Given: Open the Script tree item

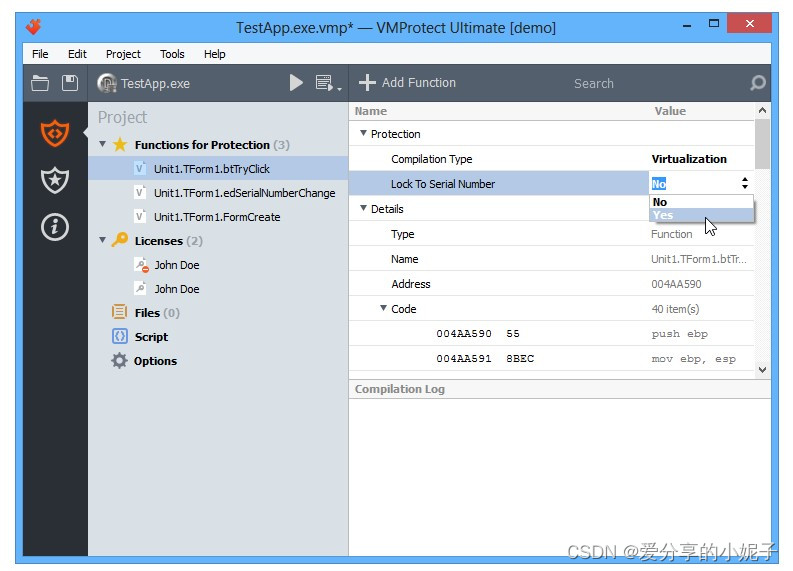Looking at the screenshot, I should point(151,337).
